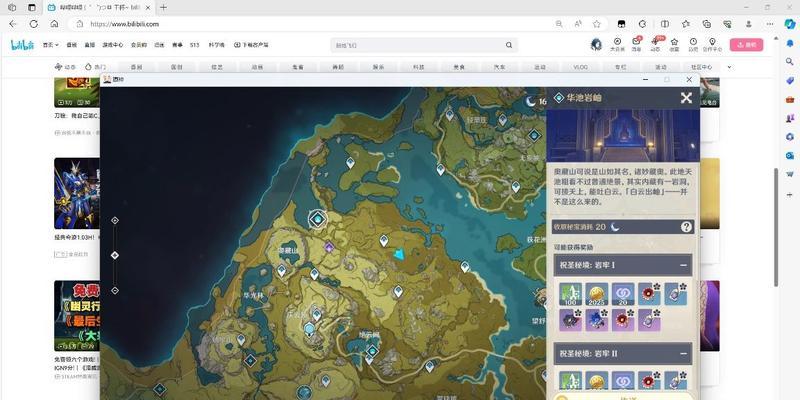Click the selected glowing domain marker on the map

pyautogui.click(x=318, y=219)
